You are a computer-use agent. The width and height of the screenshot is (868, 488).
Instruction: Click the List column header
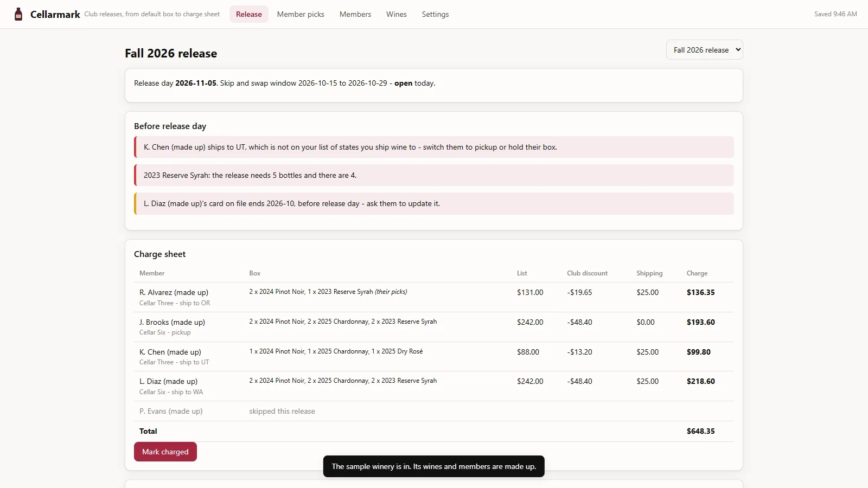point(522,273)
